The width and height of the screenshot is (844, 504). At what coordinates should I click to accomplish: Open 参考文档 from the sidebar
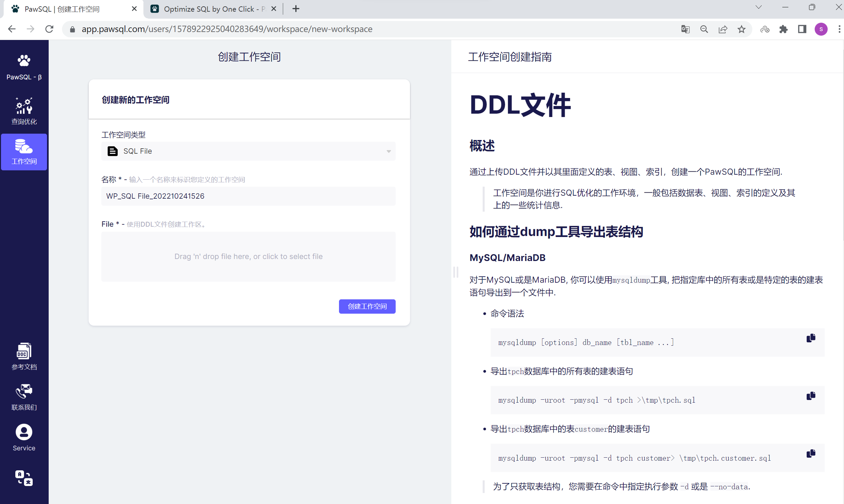(24, 356)
